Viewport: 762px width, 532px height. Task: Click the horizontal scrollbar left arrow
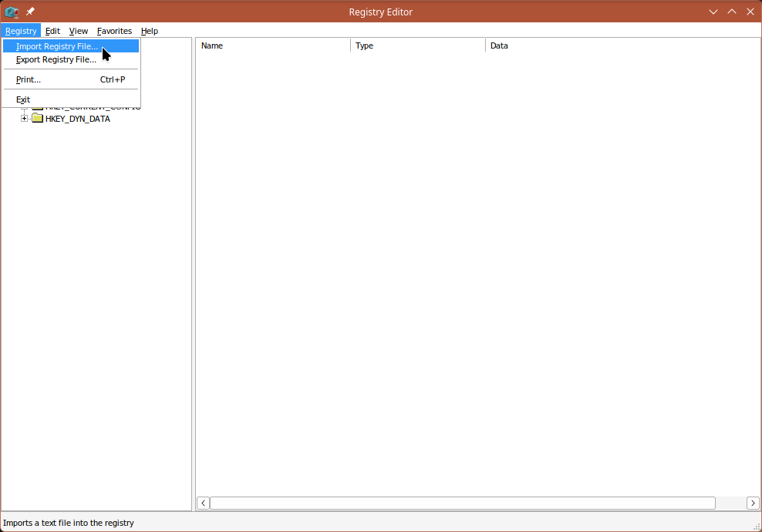click(203, 503)
